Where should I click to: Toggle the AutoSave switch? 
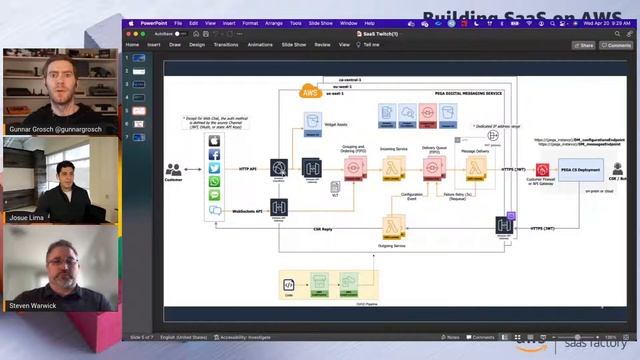[180, 34]
